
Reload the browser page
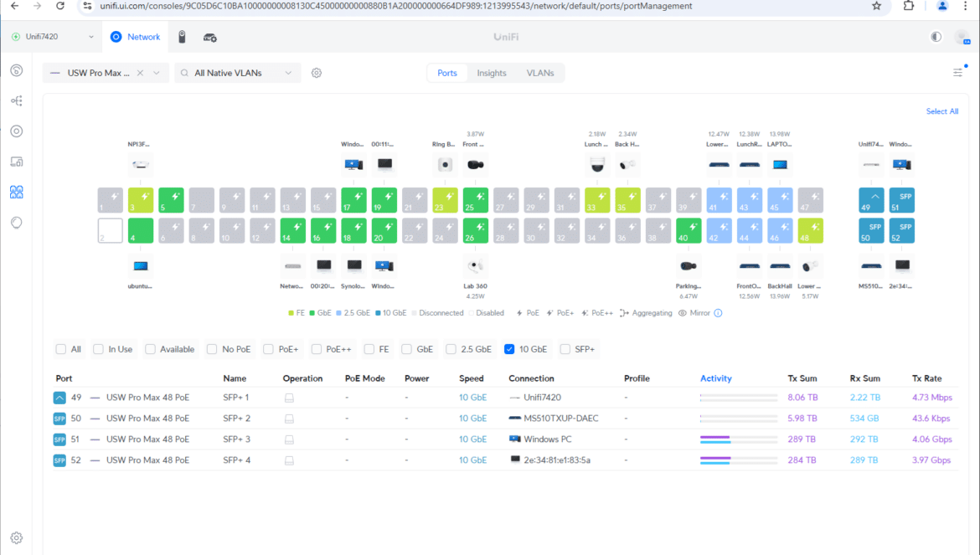[60, 6]
